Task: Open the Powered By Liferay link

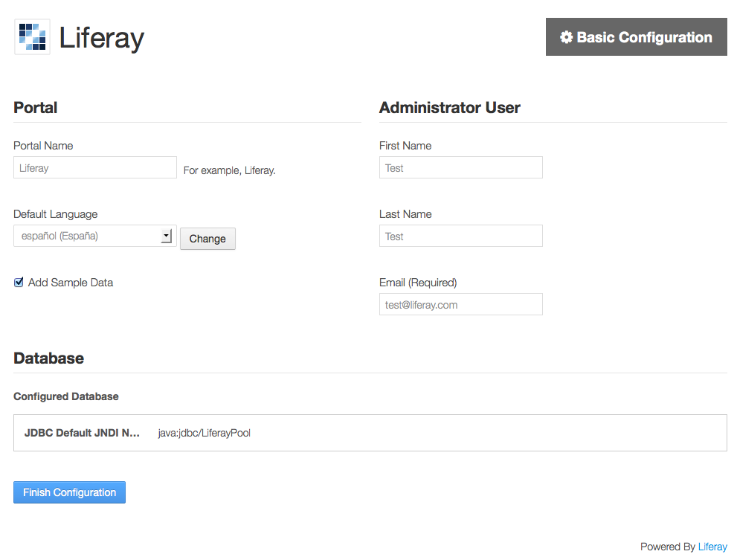Action: coord(712,547)
